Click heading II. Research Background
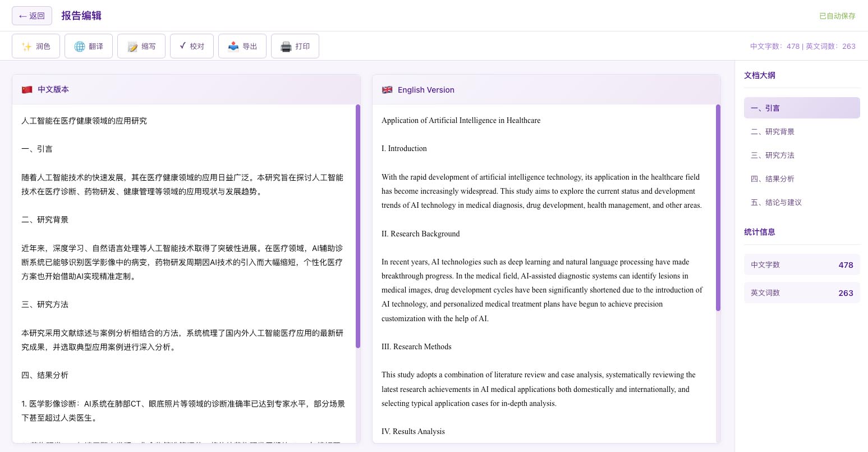The height and width of the screenshot is (452, 868). (421, 234)
